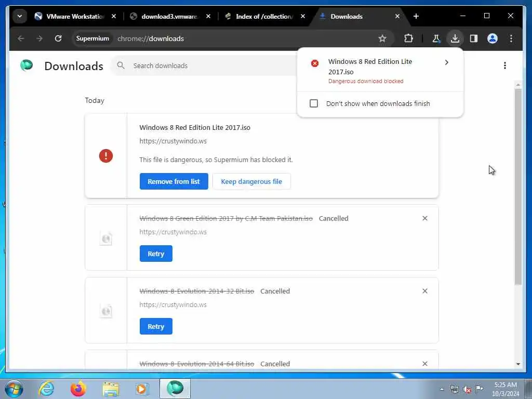Click Keep dangerous file button
The image size is (532, 399).
click(x=251, y=181)
